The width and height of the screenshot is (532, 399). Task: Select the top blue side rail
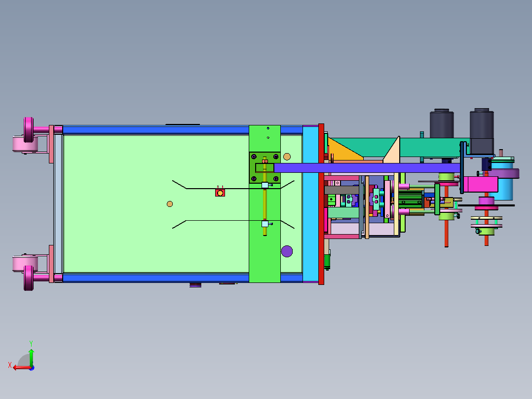(x=156, y=130)
